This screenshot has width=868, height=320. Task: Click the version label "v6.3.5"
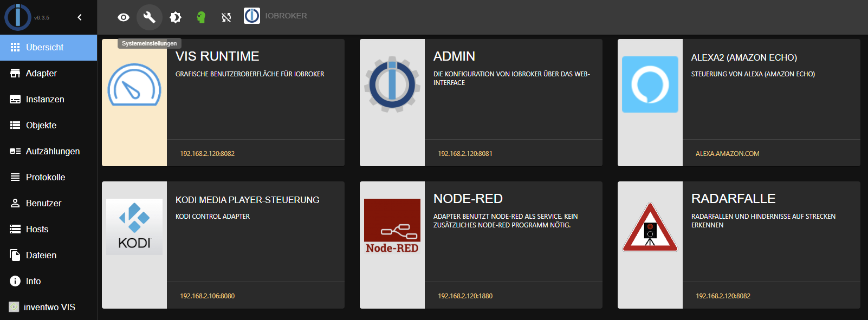coord(42,18)
